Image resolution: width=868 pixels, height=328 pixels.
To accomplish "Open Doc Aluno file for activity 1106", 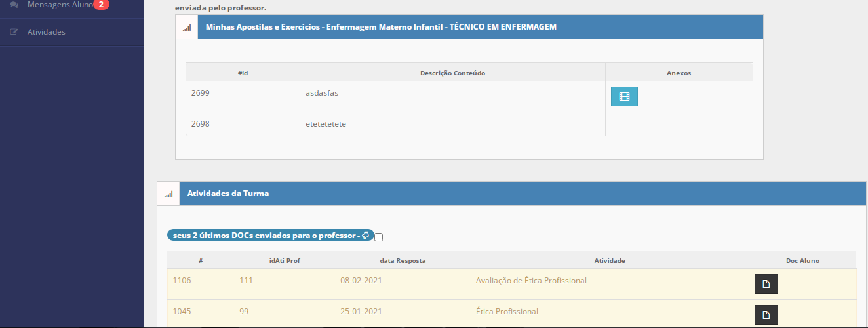I will pyautogui.click(x=766, y=284).
